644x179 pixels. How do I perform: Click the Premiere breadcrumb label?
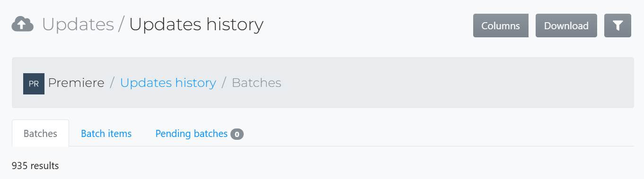76,83
